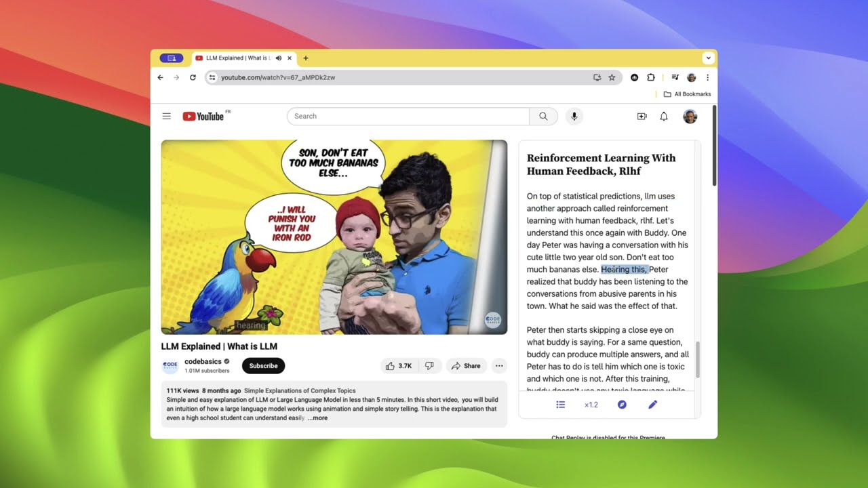Open YouTube notifications bell
The image size is (868, 488).
(x=664, y=117)
